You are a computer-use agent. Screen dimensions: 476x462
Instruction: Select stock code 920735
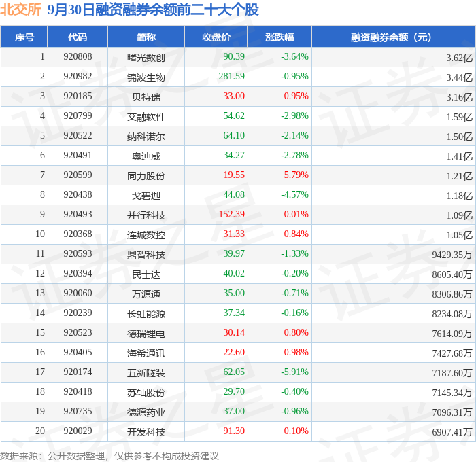(78, 412)
